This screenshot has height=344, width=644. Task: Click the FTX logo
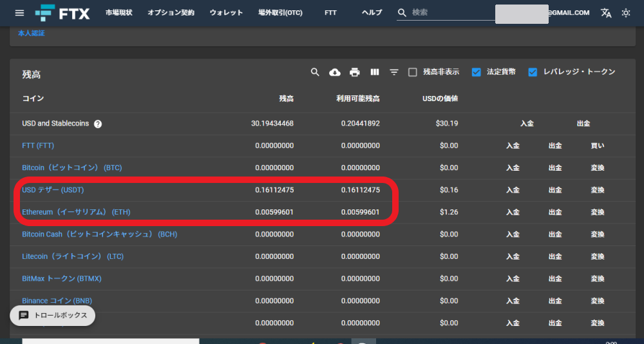[62, 13]
